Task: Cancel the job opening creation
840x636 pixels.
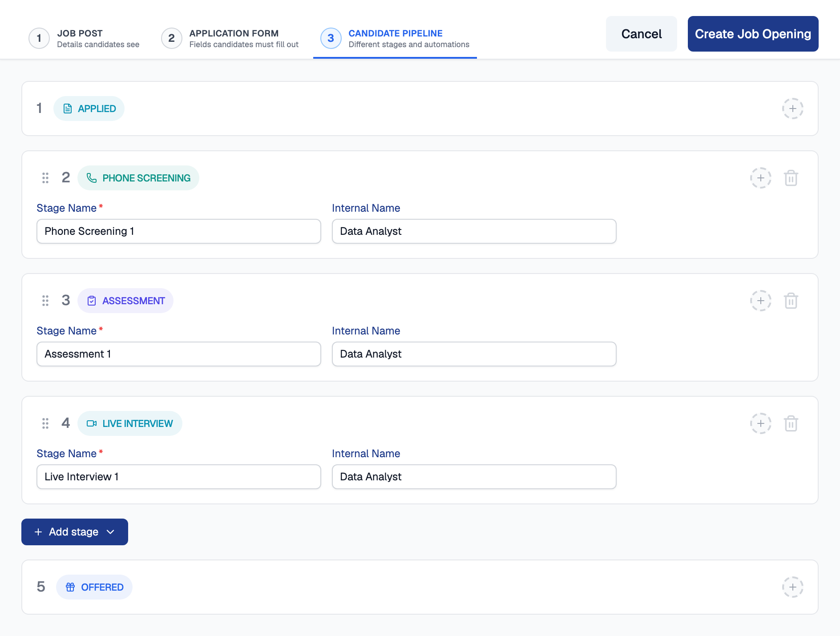Action: pyautogui.click(x=641, y=34)
